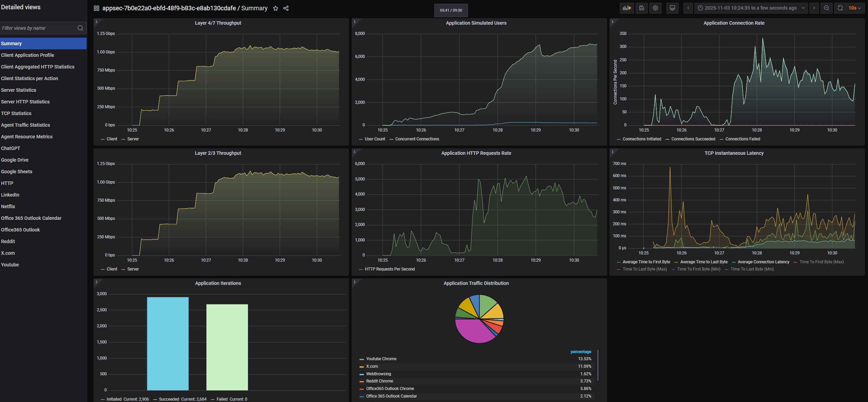Click the Add panel icon
The width and height of the screenshot is (868, 402).
(x=627, y=8)
